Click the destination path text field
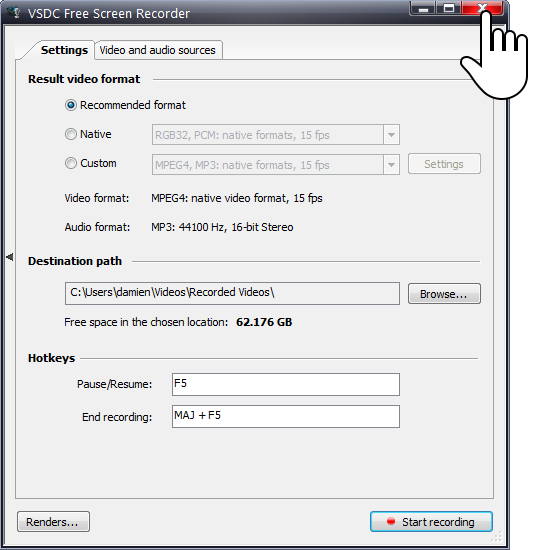 [x=232, y=293]
